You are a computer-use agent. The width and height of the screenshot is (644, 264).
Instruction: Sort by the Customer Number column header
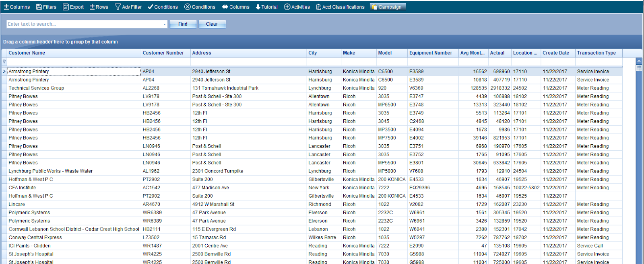[165, 53]
